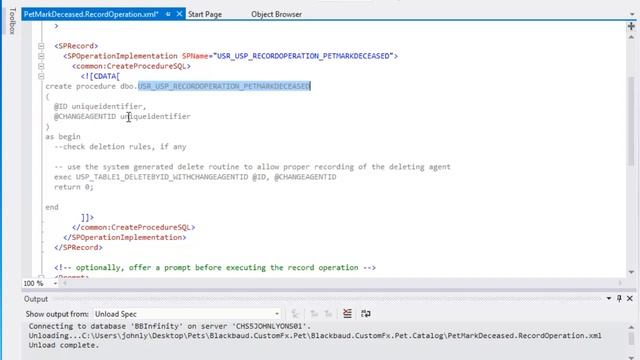Clear all Output pane text
The image size is (640, 360).
[x=347, y=313]
